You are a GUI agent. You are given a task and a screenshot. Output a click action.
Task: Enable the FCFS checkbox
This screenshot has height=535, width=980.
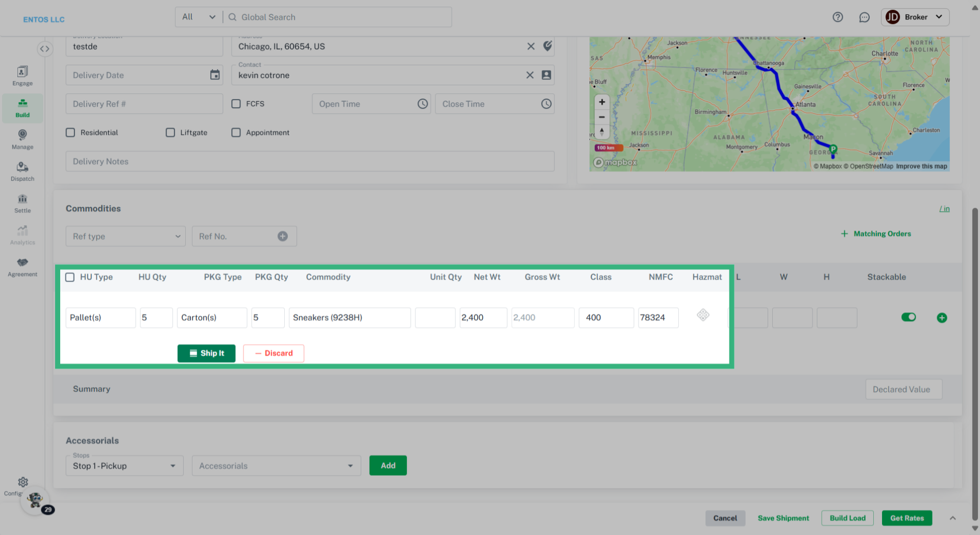pyautogui.click(x=236, y=104)
